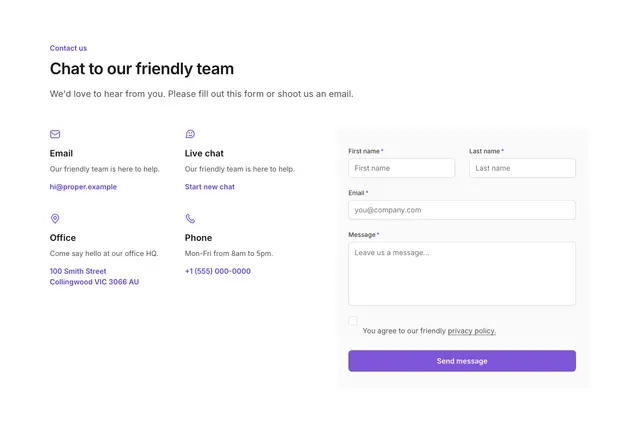640x432 pixels.
Task: Submit with the Send message button
Action: pos(462,361)
